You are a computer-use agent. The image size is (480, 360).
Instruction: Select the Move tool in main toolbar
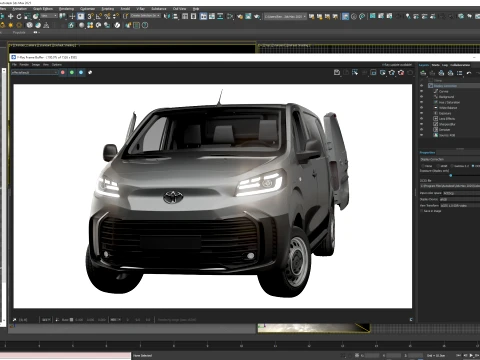click(x=10, y=16)
